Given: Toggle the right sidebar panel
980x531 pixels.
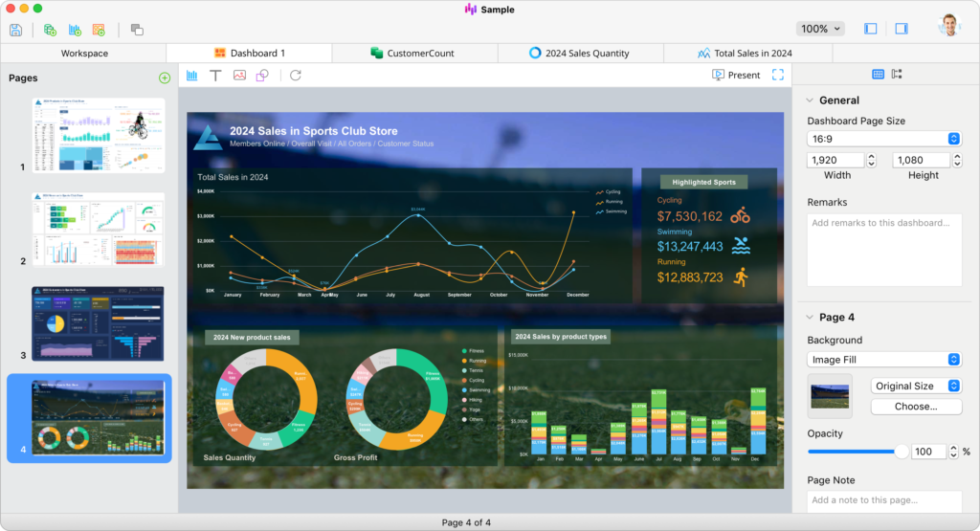Looking at the screenshot, I should pyautogui.click(x=901, y=29).
